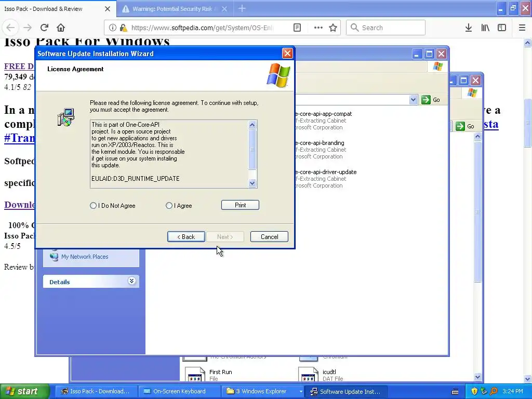Image resolution: width=532 pixels, height=399 pixels.
Task: Open a new Firefox tab
Action: (x=242, y=8)
